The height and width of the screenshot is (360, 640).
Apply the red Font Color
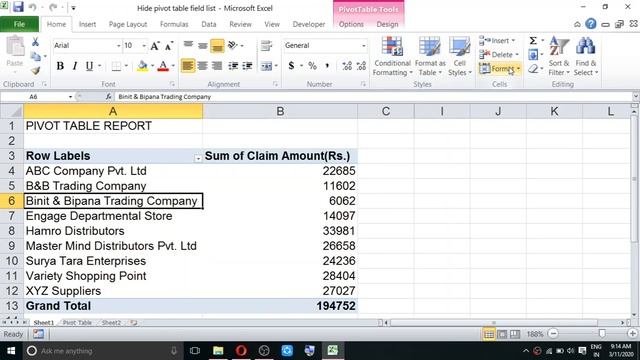(x=163, y=66)
